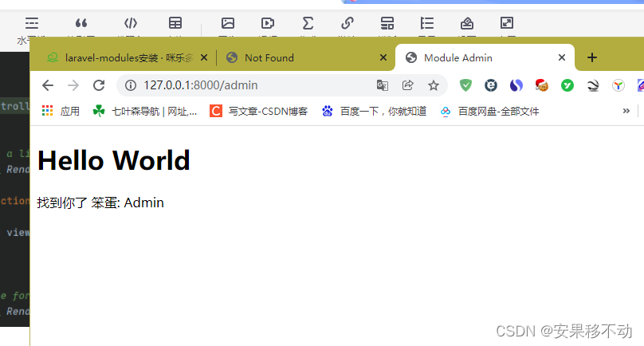The image size is (644, 346).
Task: Open 百度一下，你就知道 bookmark
Action: [374, 111]
